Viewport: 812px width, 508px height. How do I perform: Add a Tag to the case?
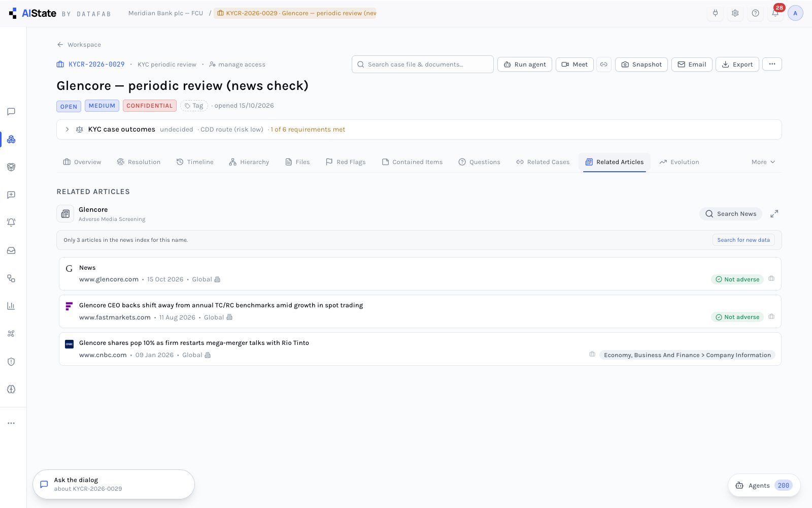click(x=194, y=106)
